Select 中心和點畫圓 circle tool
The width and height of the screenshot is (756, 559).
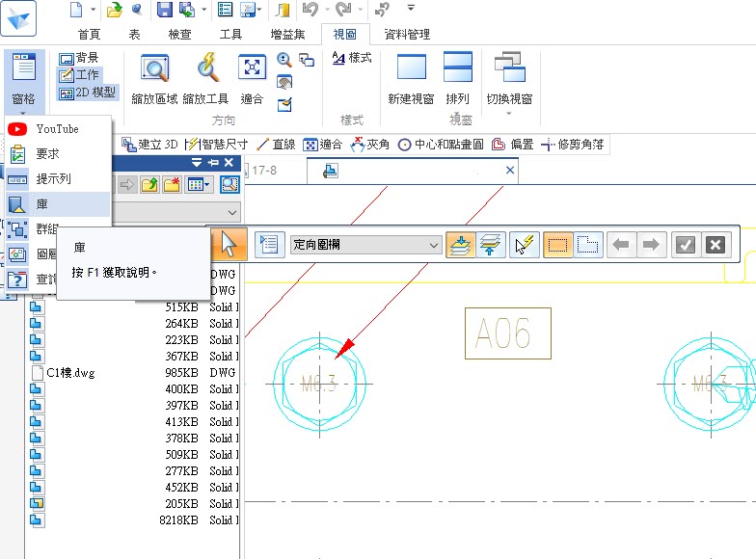441,145
